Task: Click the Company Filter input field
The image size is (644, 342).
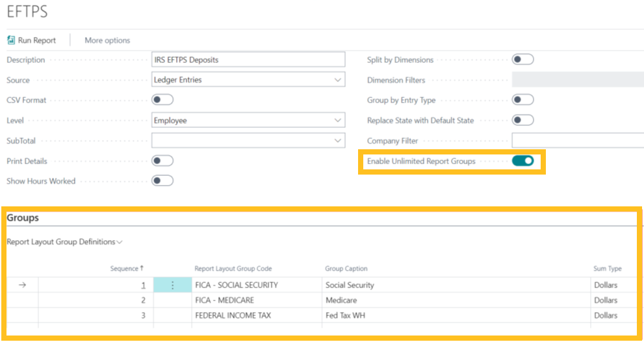Action: (x=577, y=140)
